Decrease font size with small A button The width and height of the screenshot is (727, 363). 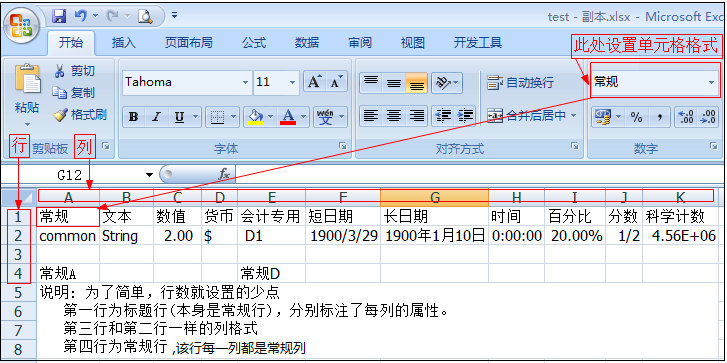(336, 82)
